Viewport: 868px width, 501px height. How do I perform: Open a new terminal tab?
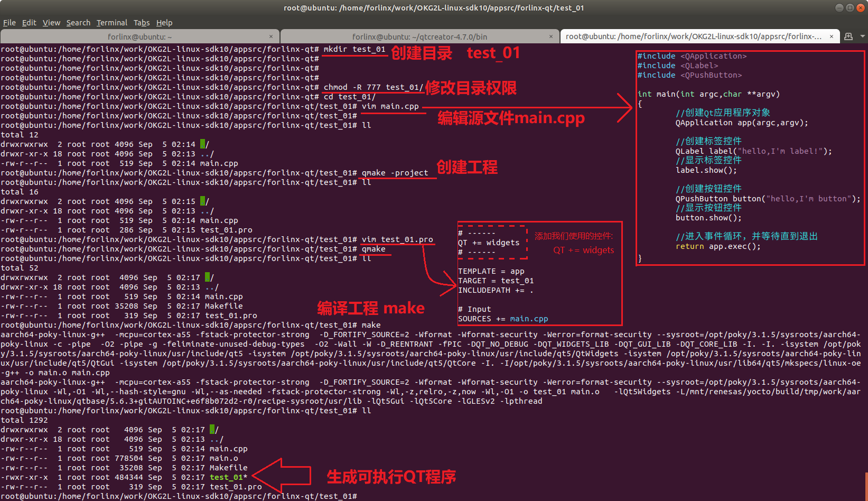(848, 36)
